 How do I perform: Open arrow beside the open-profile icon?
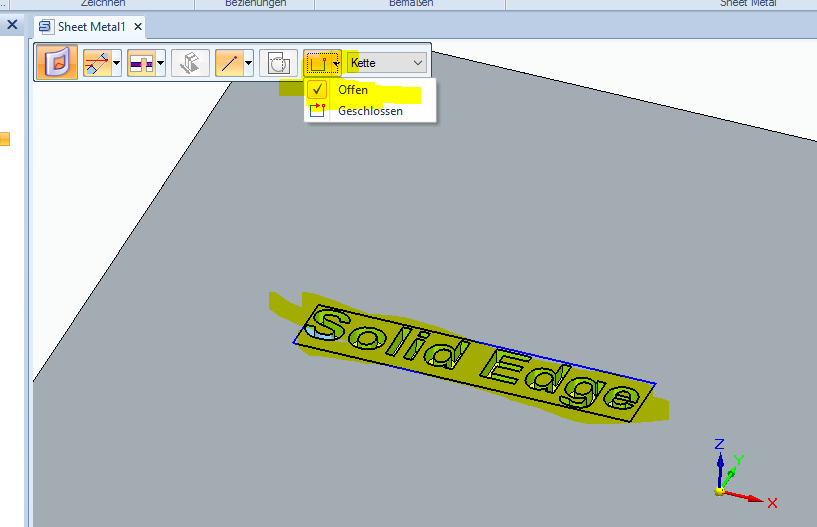pyautogui.click(x=337, y=63)
